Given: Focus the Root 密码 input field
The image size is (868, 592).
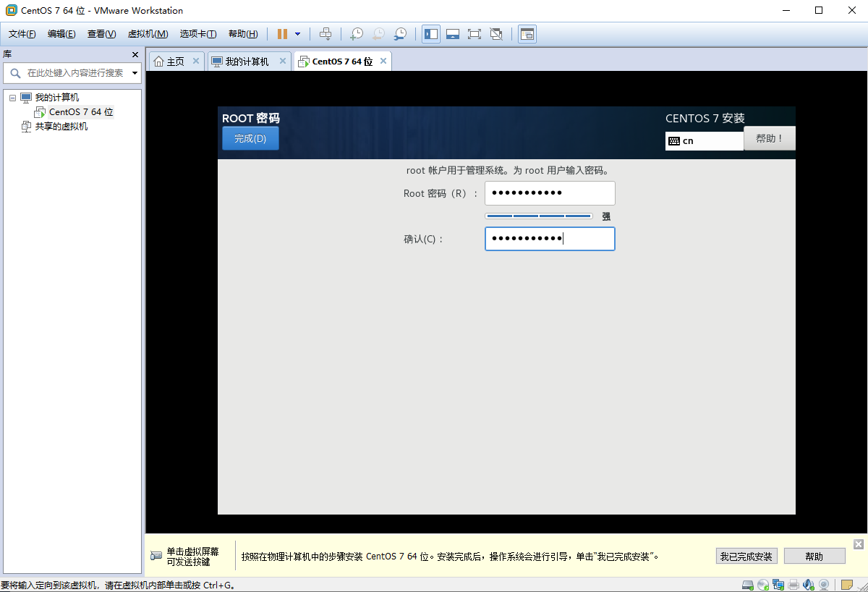Looking at the screenshot, I should [550, 193].
